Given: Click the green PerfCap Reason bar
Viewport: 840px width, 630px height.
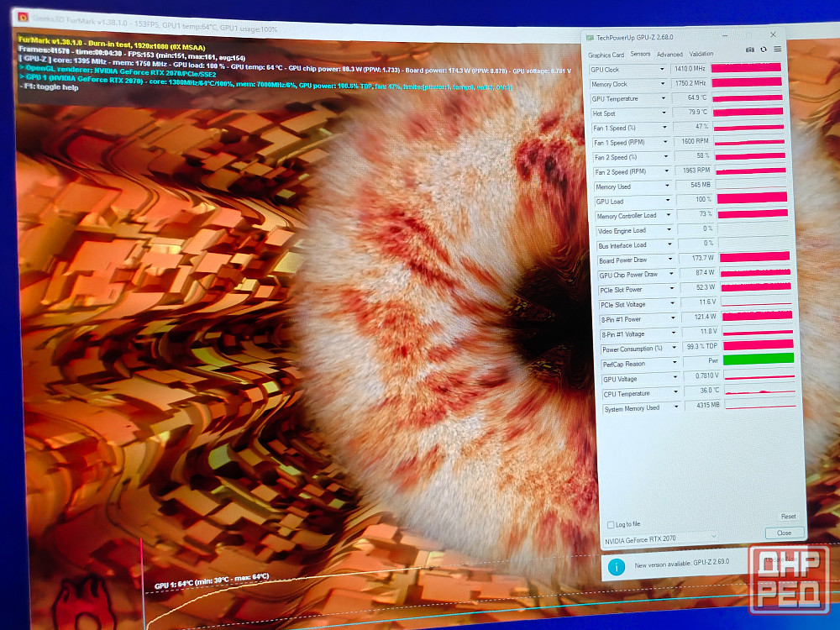Looking at the screenshot, I should [x=758, y=359].
